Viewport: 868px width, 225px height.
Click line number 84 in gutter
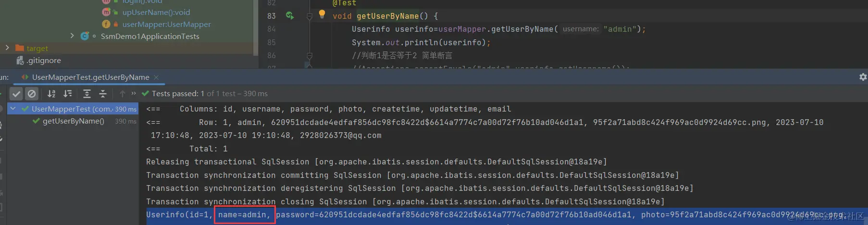(x=272, y=29)
